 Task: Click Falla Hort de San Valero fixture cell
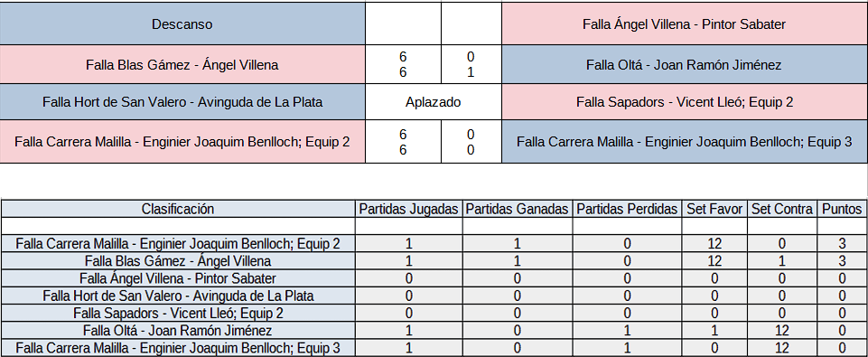pyautogui.click(x=182, y=102)
